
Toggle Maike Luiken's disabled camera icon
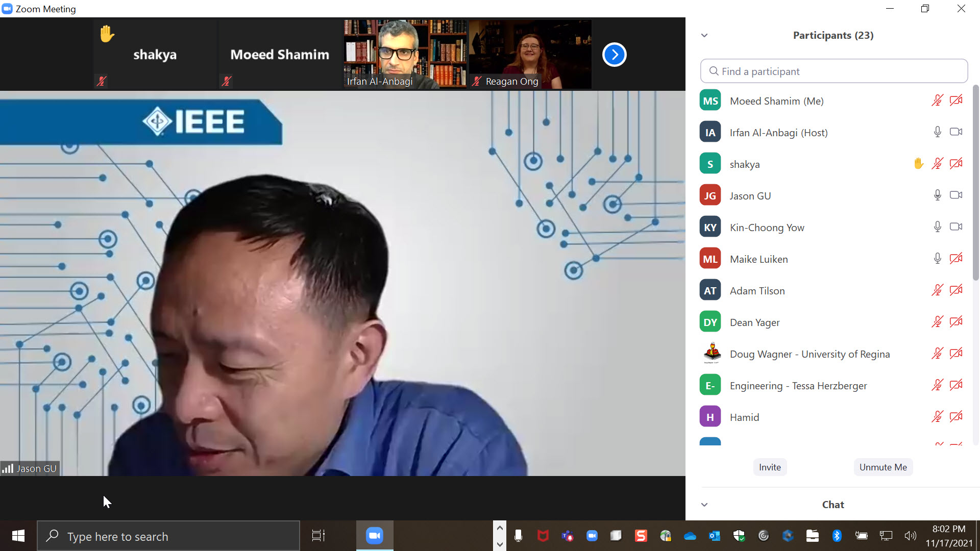pos(956,259)
